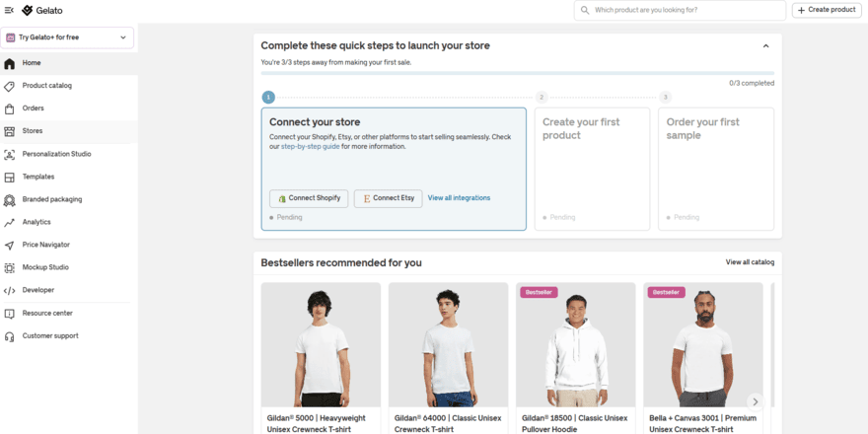Click the Shopify logo icon
Screen dimensions: 868x434
282,198
